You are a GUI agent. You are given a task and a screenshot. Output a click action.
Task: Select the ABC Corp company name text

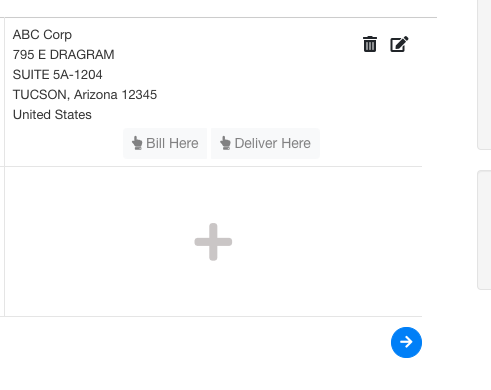coord(42,35)
